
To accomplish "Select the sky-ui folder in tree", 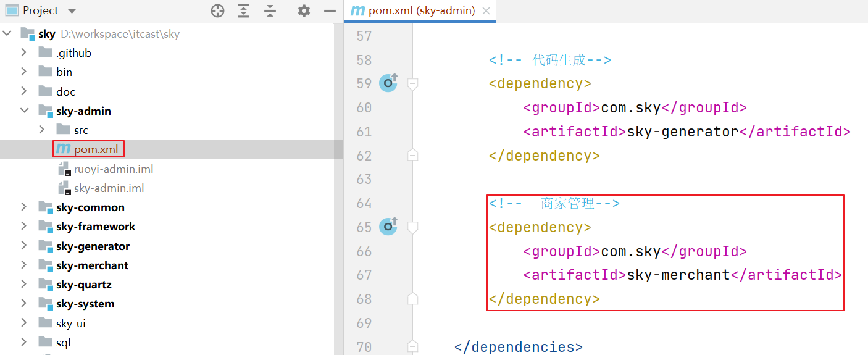I will point(70,323).
